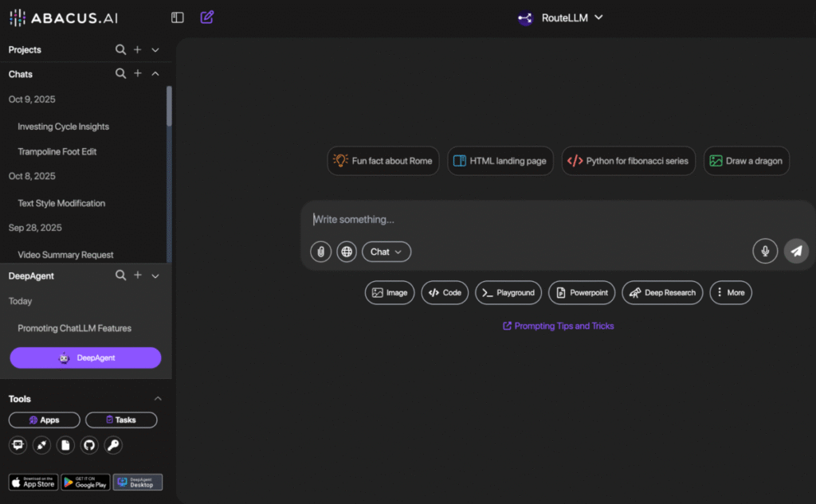Viewport: 816px width, 504px height.
Task: Focus the Write something input field
Action: (x=557, y=220)
